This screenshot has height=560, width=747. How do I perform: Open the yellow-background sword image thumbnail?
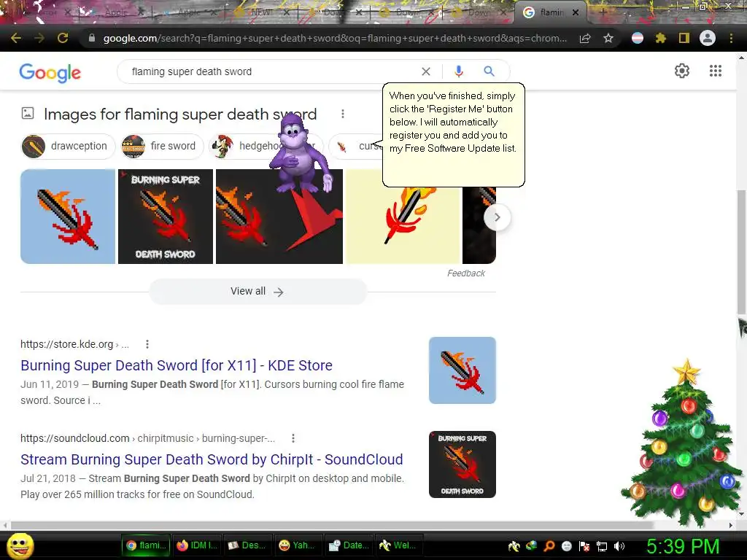coord(403,225)
